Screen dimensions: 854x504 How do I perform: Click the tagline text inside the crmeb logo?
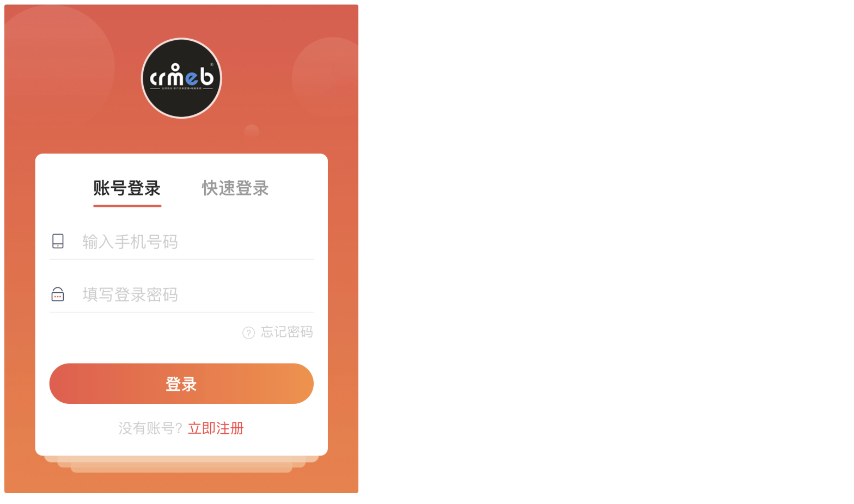[181, 88]
